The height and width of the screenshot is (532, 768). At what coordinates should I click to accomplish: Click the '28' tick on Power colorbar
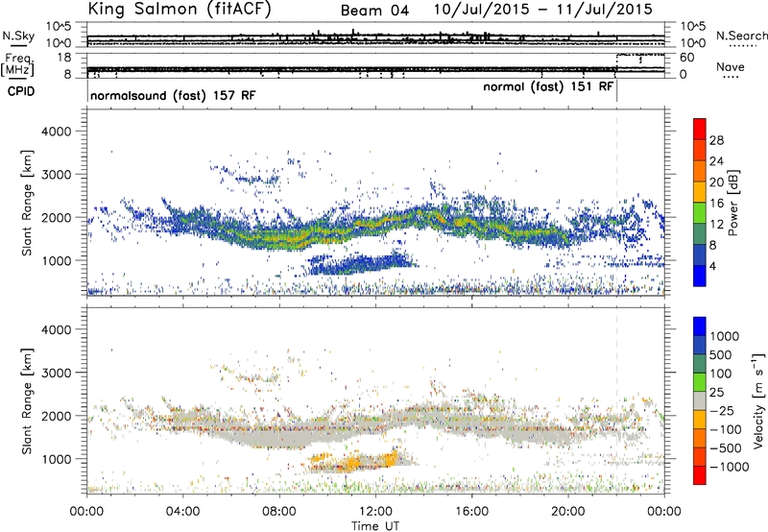pos(716,140)
